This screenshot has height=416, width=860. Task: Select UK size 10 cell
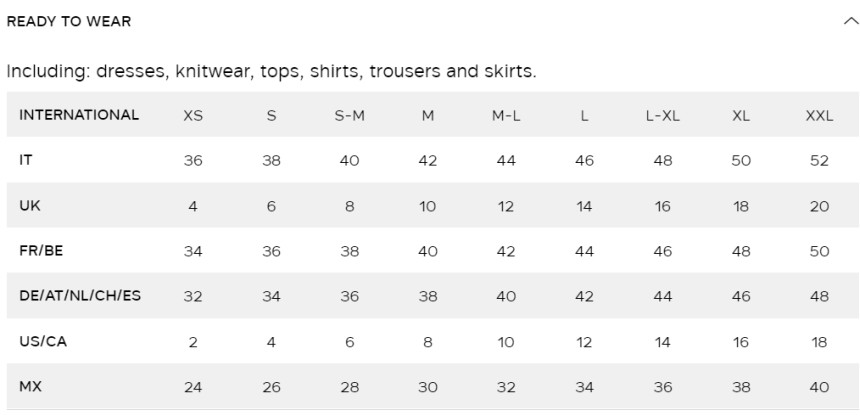pyautogui.click(x=427, y=206)
